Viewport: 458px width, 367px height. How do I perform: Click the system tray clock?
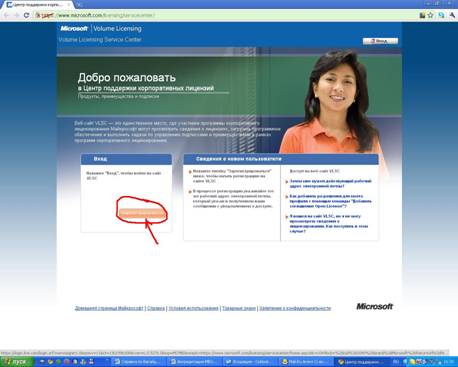point(449,362)
